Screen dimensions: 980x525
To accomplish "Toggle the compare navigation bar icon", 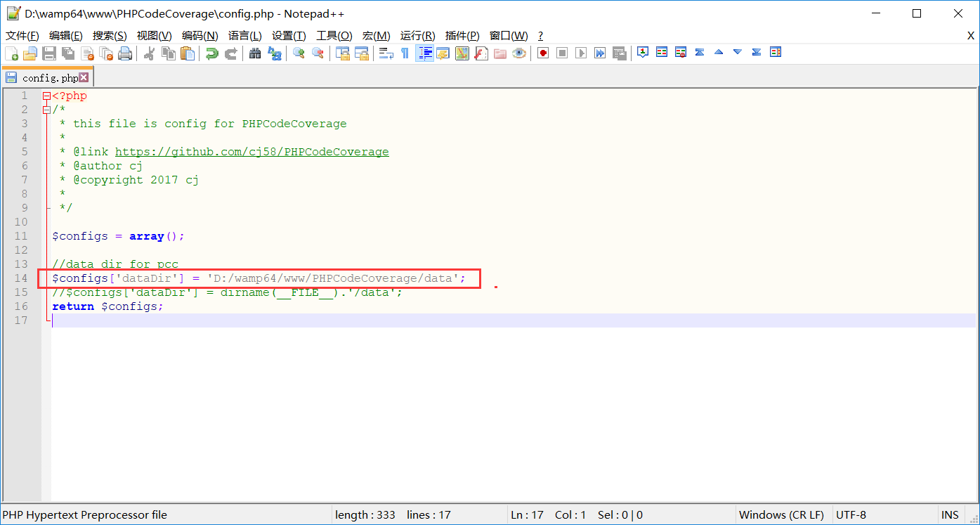I will tap(776, 52).
